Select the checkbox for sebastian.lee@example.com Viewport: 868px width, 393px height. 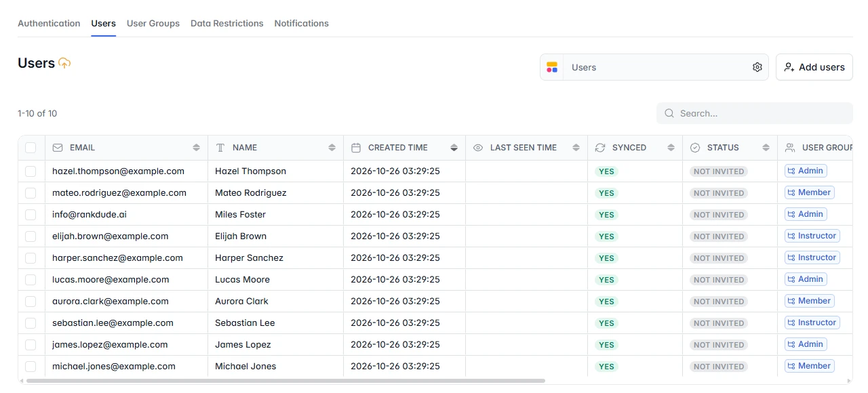pyautogui.click(x=31, y=323)
